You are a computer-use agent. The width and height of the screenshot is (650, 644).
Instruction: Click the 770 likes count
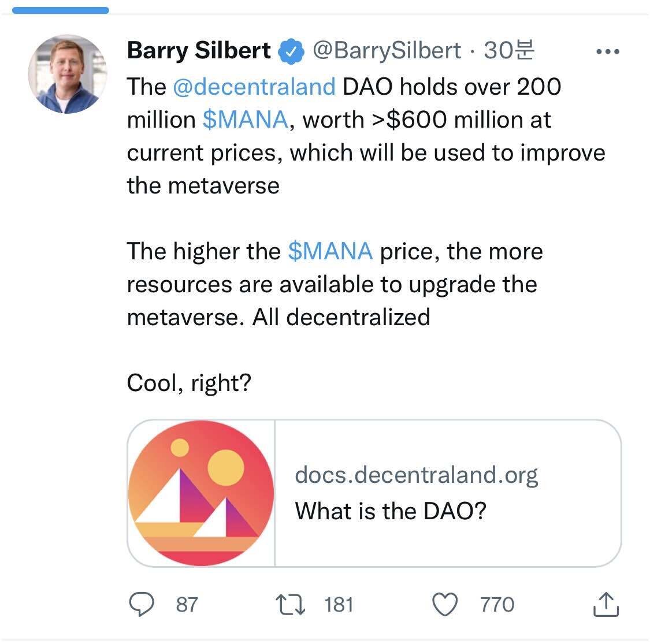coord(497,605)
